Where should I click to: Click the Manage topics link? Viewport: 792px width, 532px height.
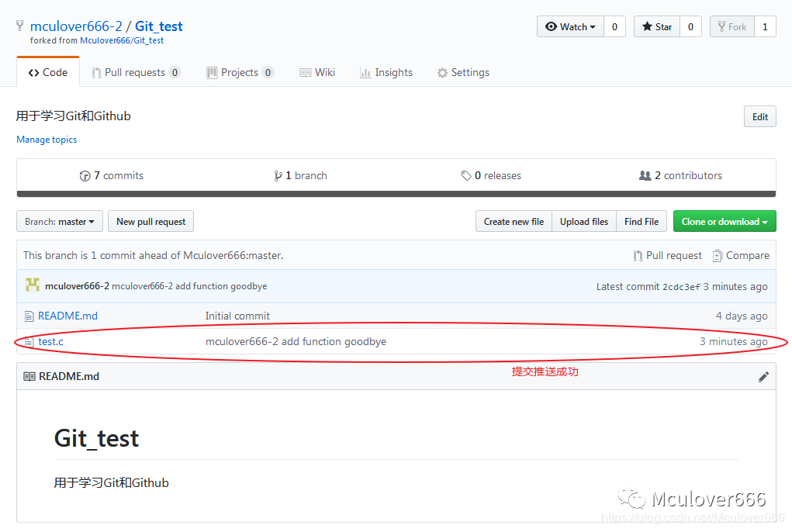(47, 140)
